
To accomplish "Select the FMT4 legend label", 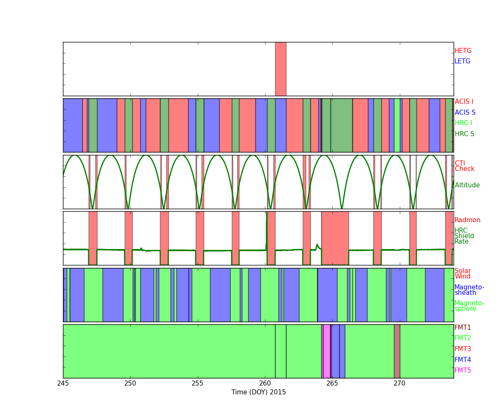I will tap(462, 360).
